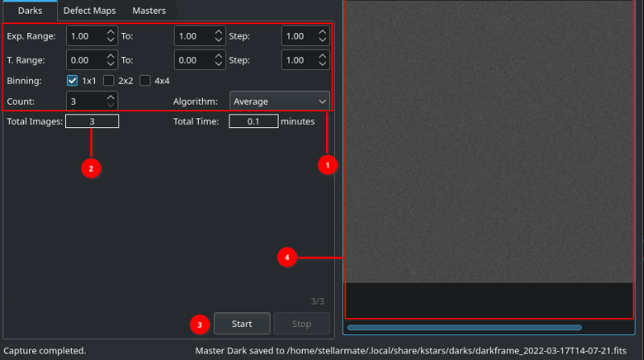Click the dark frame preview image

489,142
